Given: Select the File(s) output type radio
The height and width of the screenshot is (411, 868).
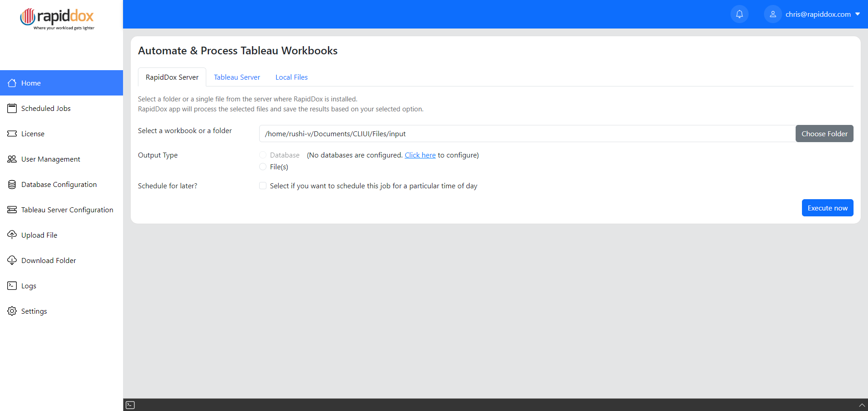Looking at the screenshot, I should point(263,167).
